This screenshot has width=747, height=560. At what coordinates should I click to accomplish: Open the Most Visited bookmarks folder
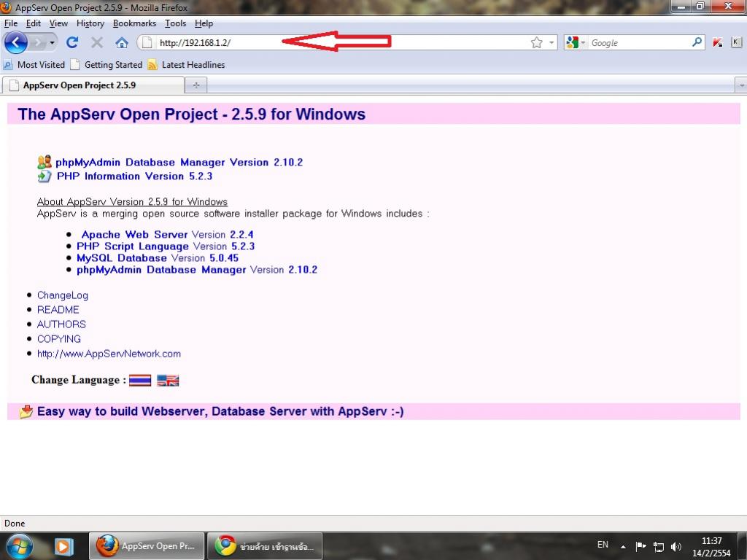click(34, 65)
